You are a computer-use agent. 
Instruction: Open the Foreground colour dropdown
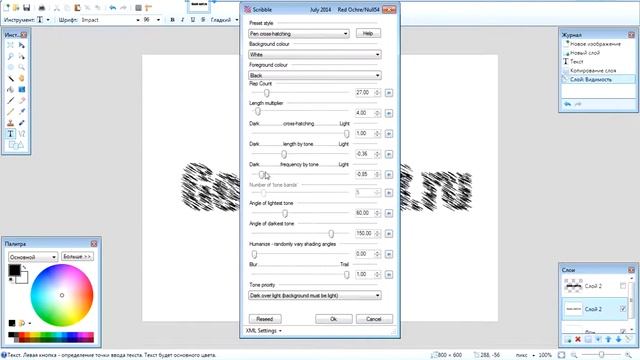[x=315, y=75]
